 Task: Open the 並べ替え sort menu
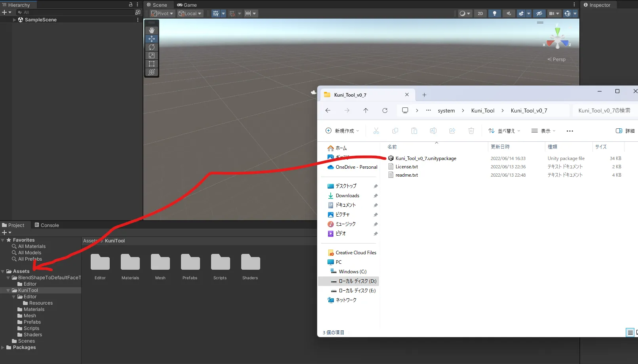(504, 131)
